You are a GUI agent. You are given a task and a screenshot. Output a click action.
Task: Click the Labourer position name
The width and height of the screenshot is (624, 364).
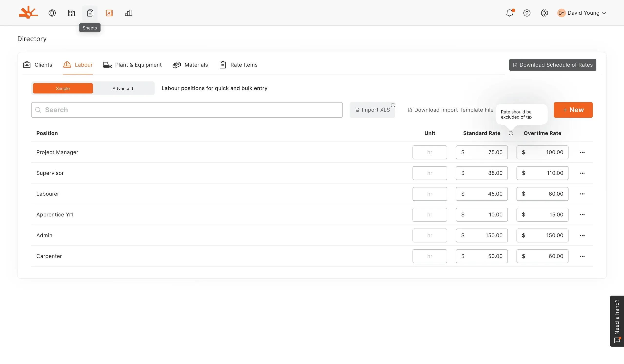coord(48,194)
